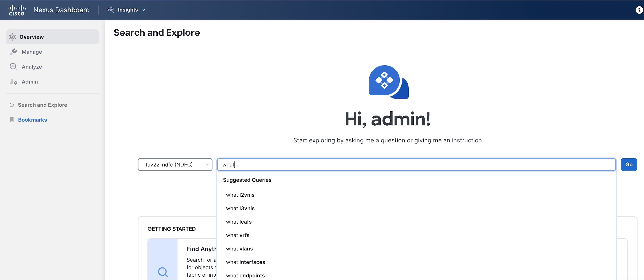
Task: Open the help question mark icon
Action: click(639, 10)
